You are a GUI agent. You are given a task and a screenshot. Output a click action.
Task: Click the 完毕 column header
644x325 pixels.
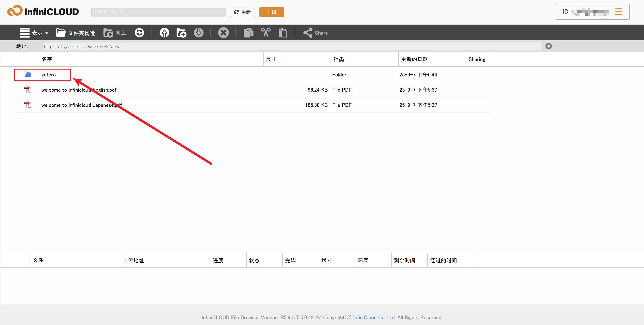click(x=301, y=260)
